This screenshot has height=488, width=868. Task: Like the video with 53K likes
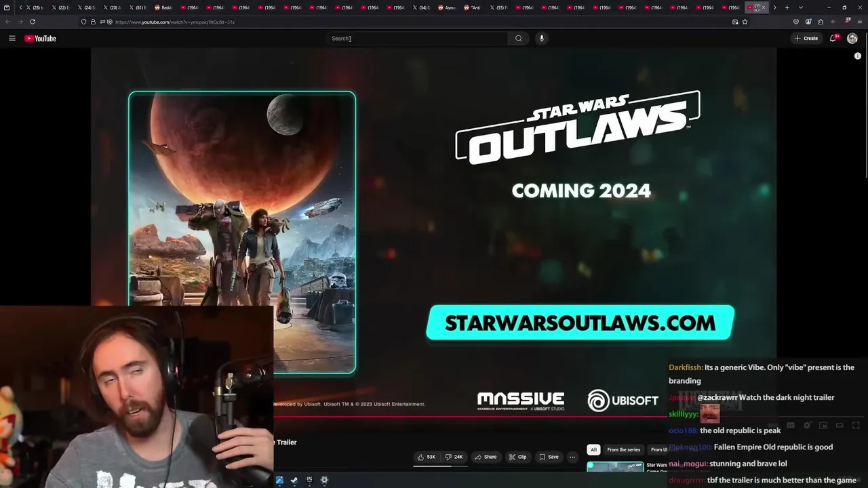tap(427, 457)
